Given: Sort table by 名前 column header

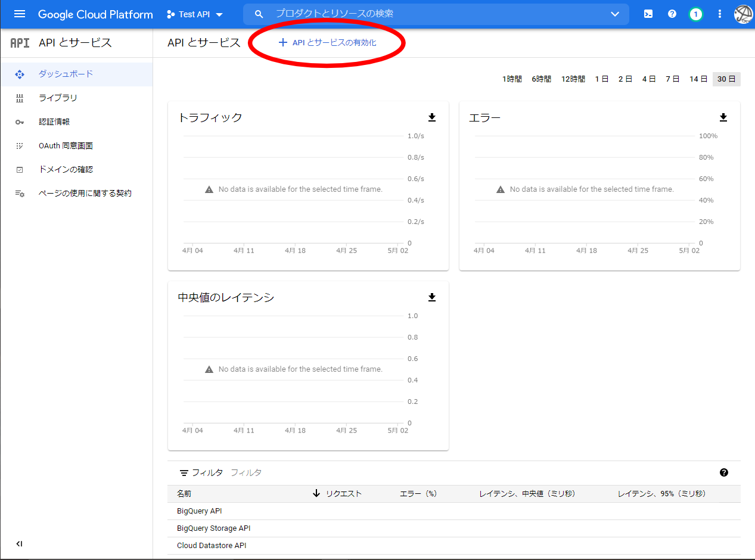Looking at the screenshot, I should pyautogui.click(x=184, y=494).
